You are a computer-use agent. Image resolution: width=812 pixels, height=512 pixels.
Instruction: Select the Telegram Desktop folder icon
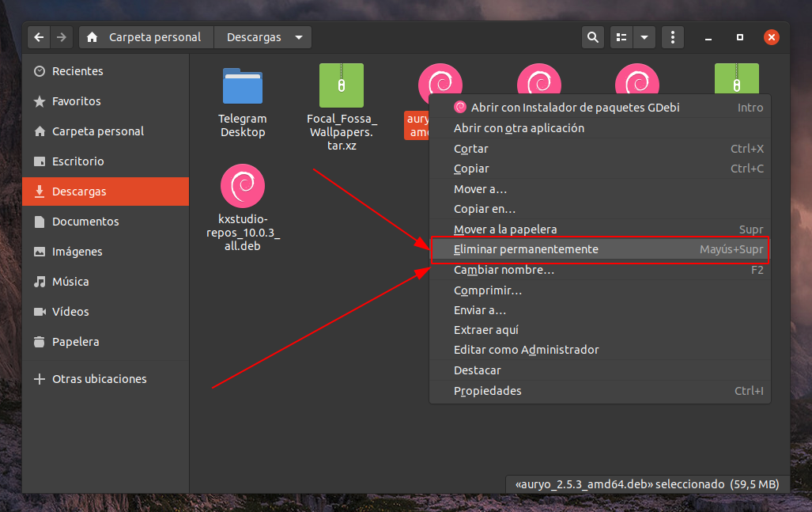click(x=243, y=85)
